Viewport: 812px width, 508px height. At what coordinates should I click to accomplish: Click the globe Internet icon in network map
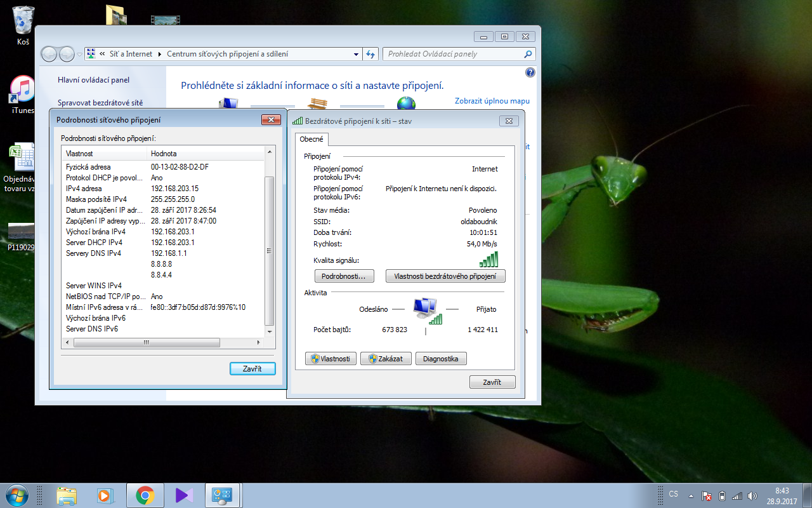[x=406, y=104]
